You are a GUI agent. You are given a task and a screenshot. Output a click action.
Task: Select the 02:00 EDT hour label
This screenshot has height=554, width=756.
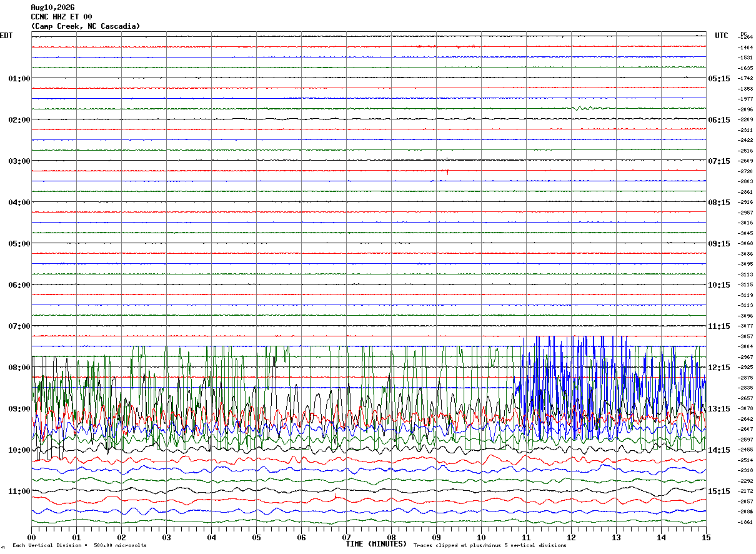(x=19, y=120)
